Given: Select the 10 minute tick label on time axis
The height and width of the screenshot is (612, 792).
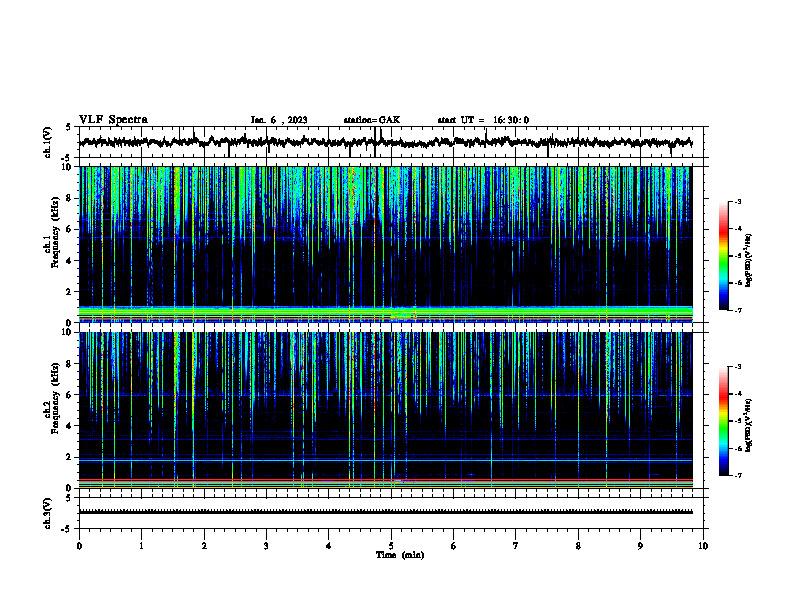Looking at the screenshot, I should point(703,546).
